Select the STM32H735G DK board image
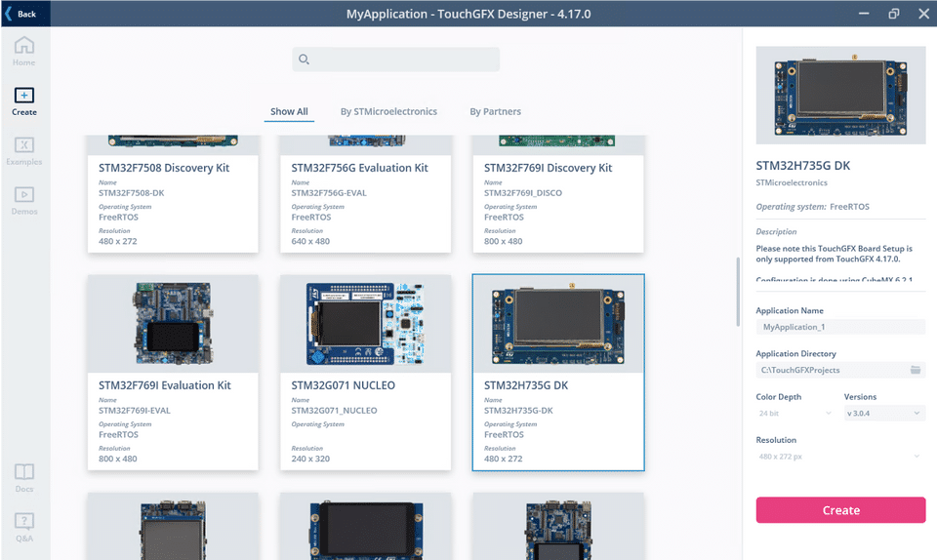Image resolution: width=937 pixels, height=560 pixels. [x=558, y=324]
